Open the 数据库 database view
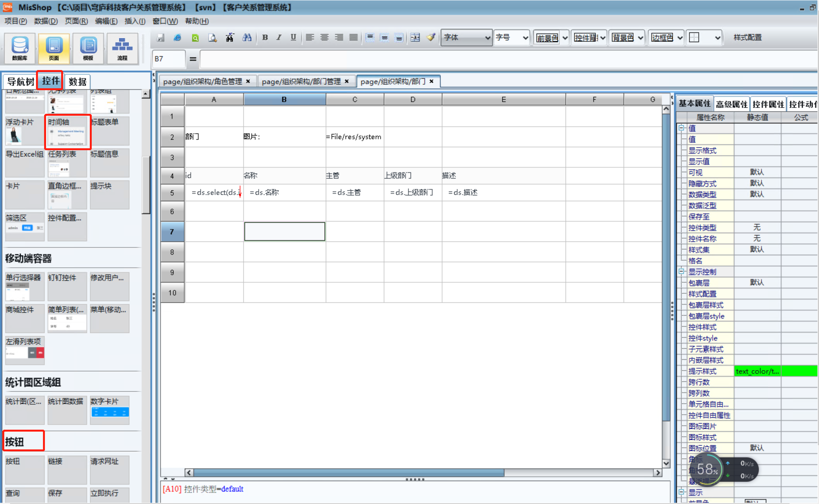Viewport: 819px width, 504px height. pyautogui.click(x=20, y=48)
